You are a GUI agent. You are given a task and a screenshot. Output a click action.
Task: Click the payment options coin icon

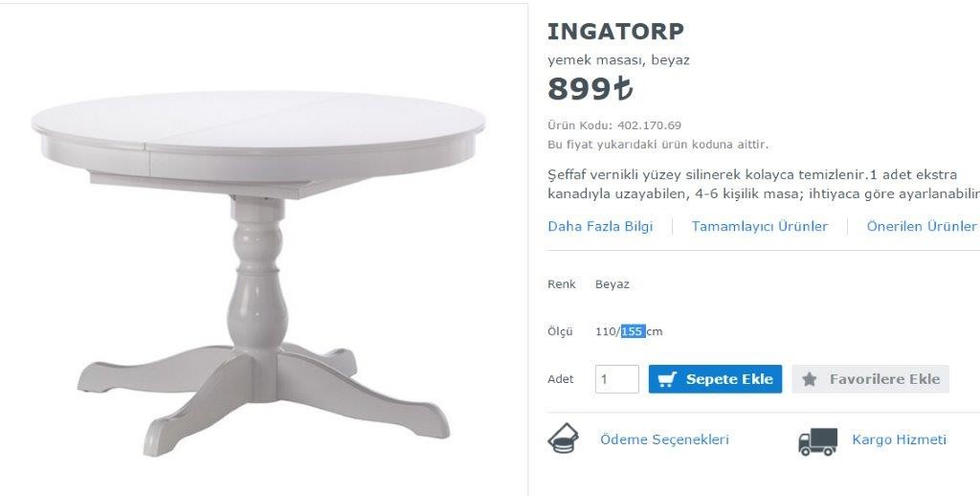coord(563,439)
